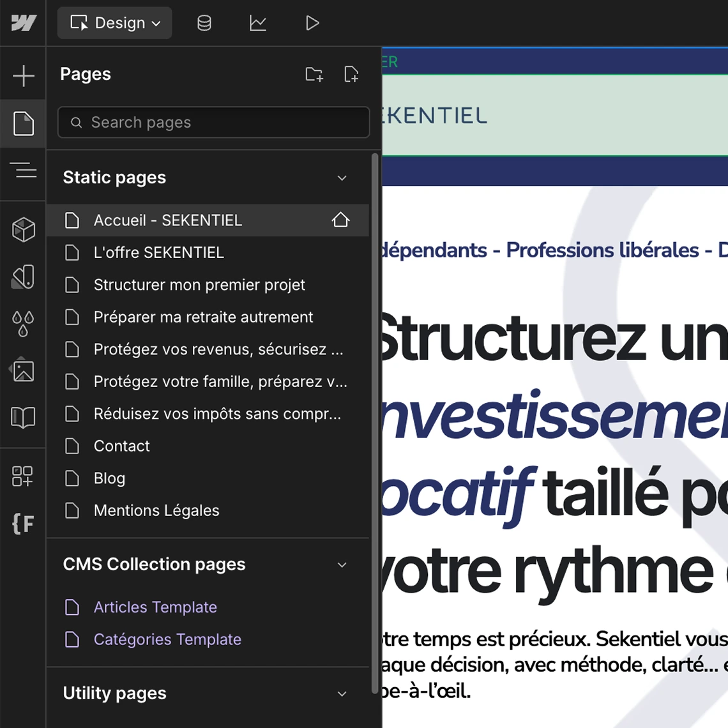This screenshot has height=728, width=728.
Task: Click the Static pages heading
Action: point(115,178)
